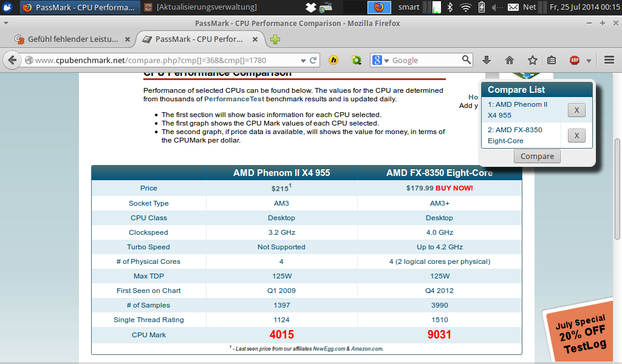Click CPU Mark value 9031

pos(440,335)
